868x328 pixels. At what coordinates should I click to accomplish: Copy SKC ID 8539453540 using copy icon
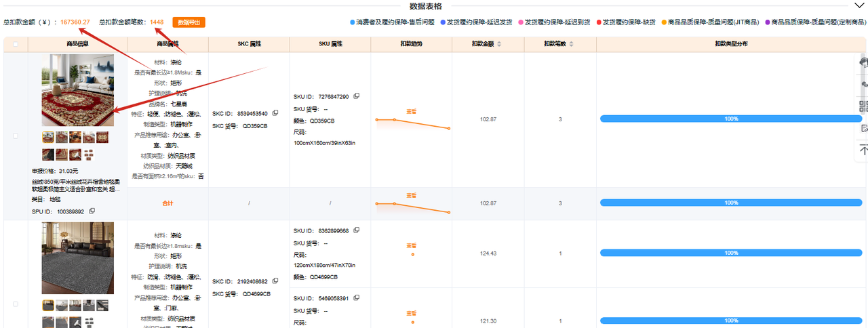coord(274,113)
